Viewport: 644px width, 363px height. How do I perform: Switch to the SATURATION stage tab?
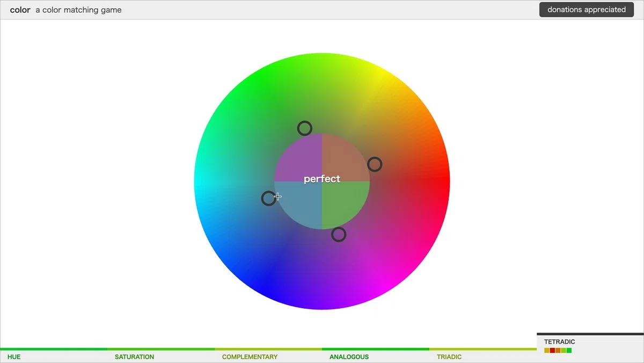click(x=161, y=355)
